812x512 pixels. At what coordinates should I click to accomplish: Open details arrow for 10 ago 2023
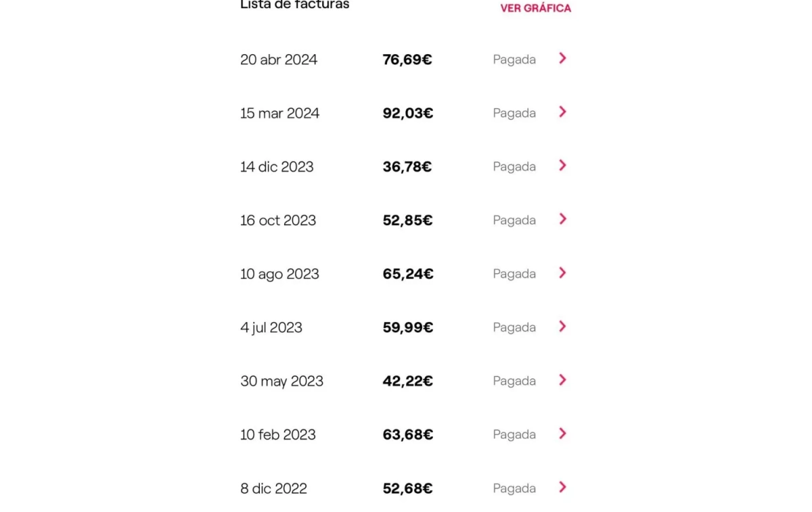click(562, 273)
